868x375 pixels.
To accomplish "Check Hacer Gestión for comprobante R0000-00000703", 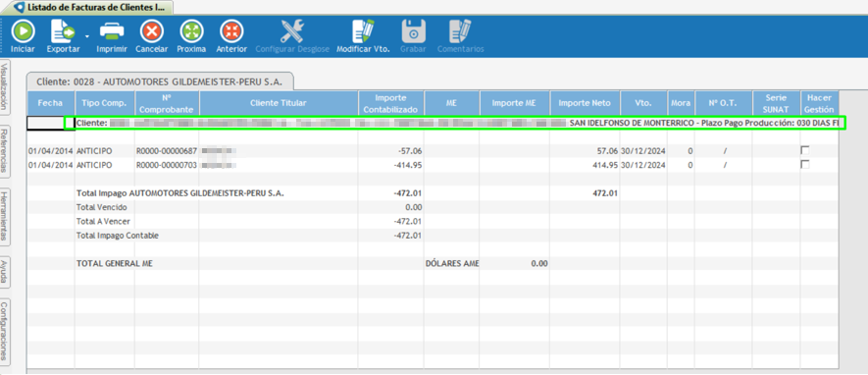I will coord(804,165).
